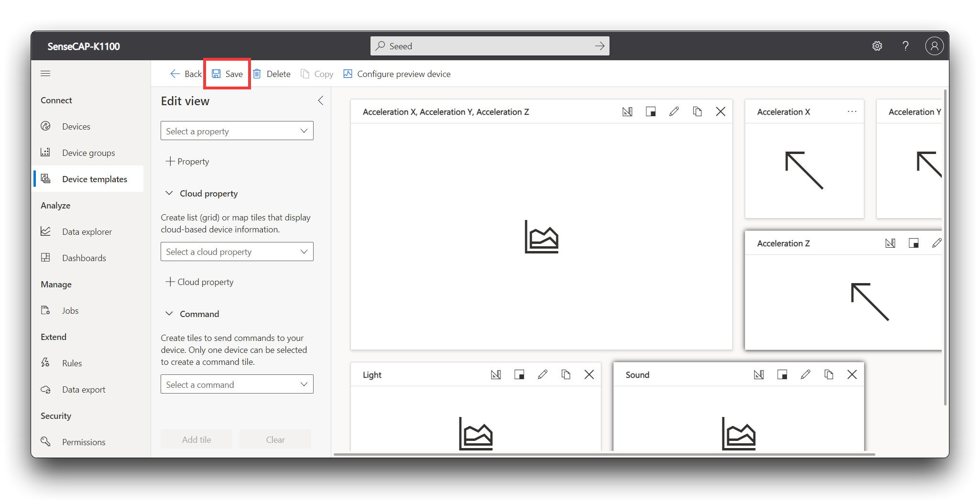Remove the Light tile

click(x=589, y=374)
